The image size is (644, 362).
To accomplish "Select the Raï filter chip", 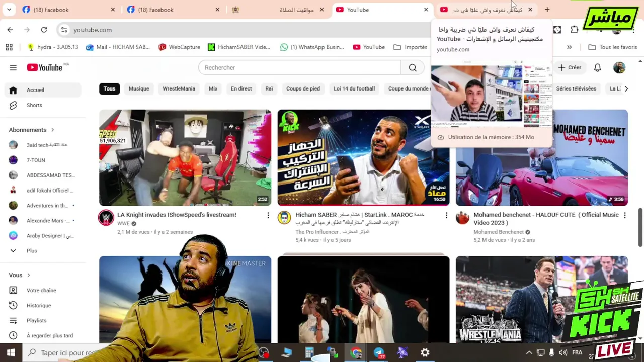I will 269,88.
